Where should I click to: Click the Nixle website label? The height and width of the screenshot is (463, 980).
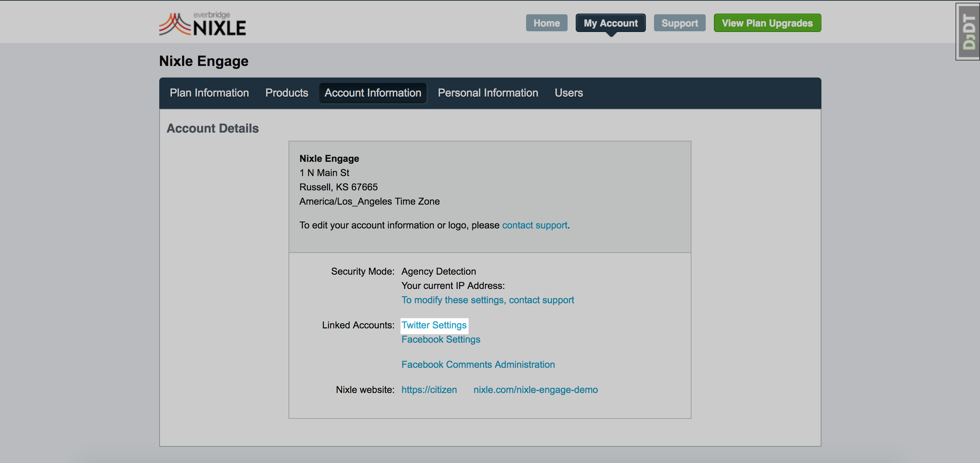click(365, 390)
